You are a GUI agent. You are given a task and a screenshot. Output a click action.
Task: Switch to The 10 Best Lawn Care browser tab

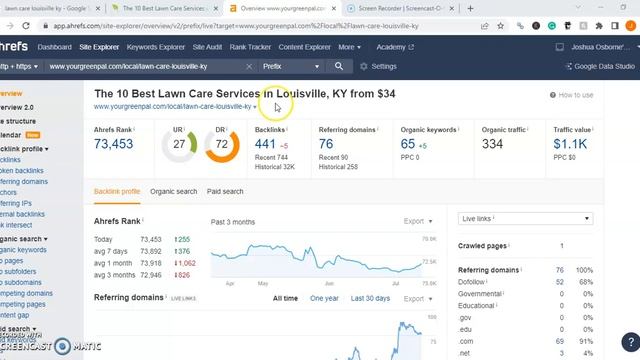[x=165, y=8]
